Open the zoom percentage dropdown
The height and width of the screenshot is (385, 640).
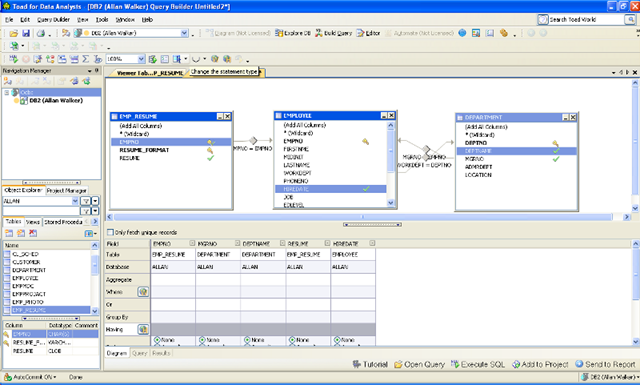[141, 59]
